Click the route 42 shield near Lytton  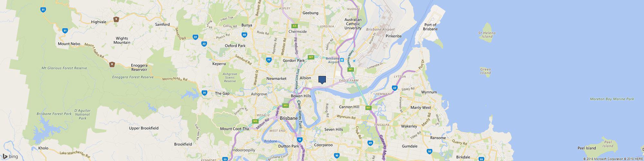click(395, 88)
